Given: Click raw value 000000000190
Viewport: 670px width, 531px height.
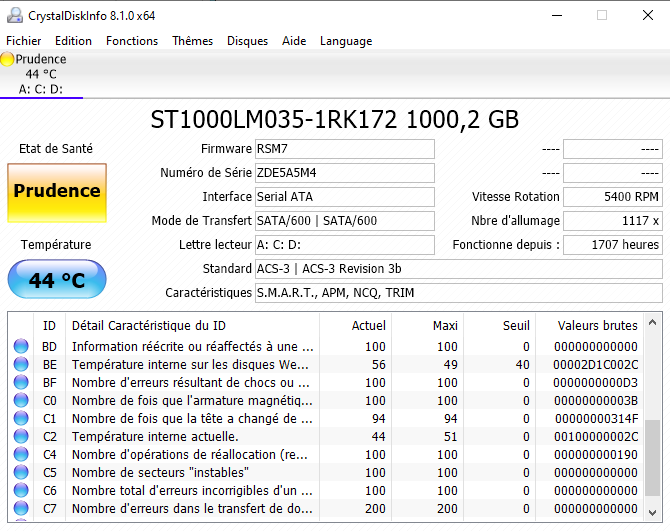Looking at the screenshot, I should [596, 454].
